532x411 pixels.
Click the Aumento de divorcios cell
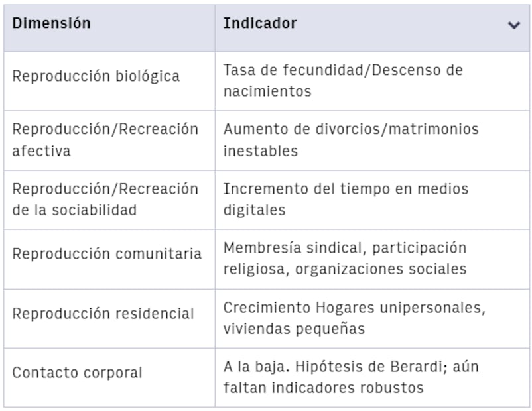(372, 141)
